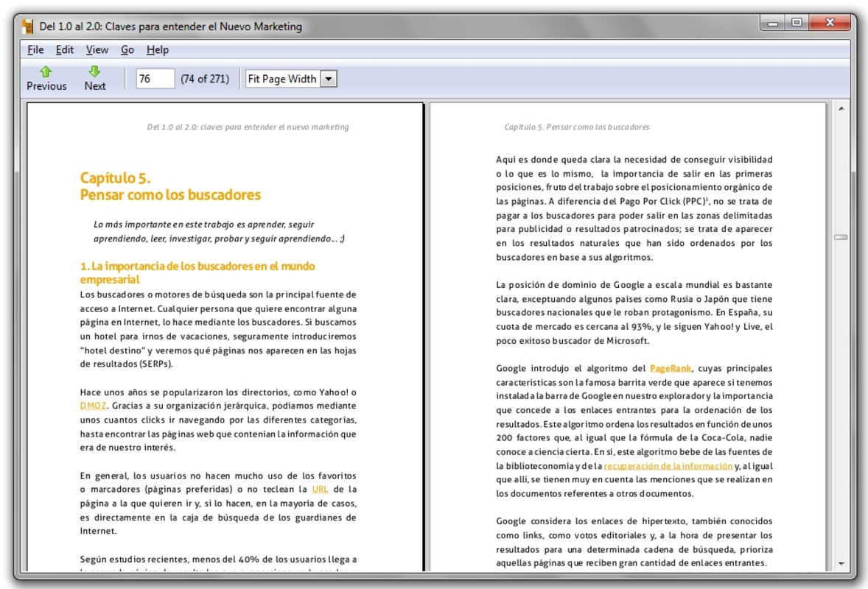The width and height of the screenshot is (868, 589).
Task: Open the View menu
Action: (x=97, y=50)
